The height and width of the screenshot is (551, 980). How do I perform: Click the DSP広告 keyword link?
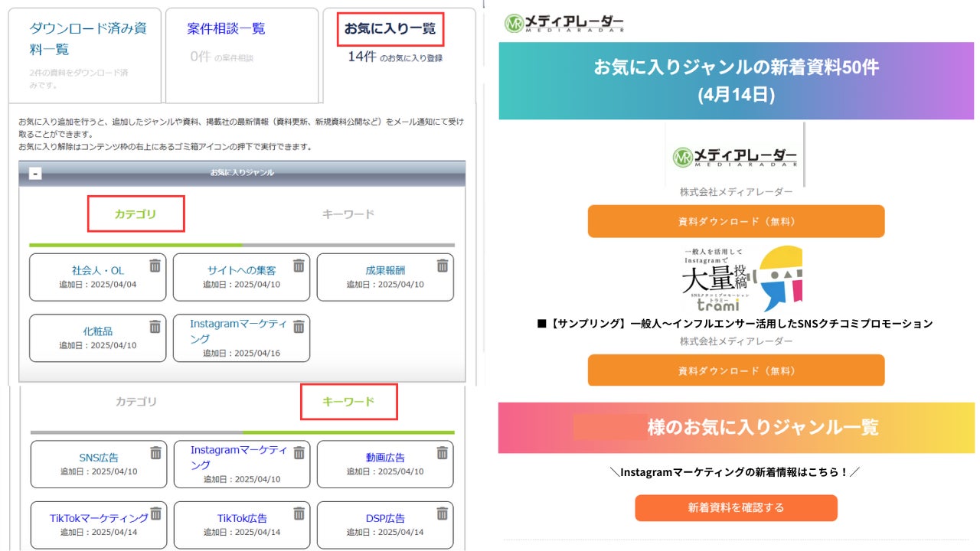coord(386,518)
